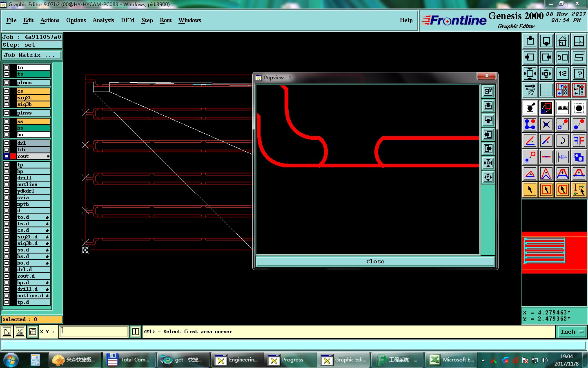The height and width of the screenshot is (368, 588).
Task: Click Close button in Popview window
Action: pyautogui.click(x=375, y=261)
